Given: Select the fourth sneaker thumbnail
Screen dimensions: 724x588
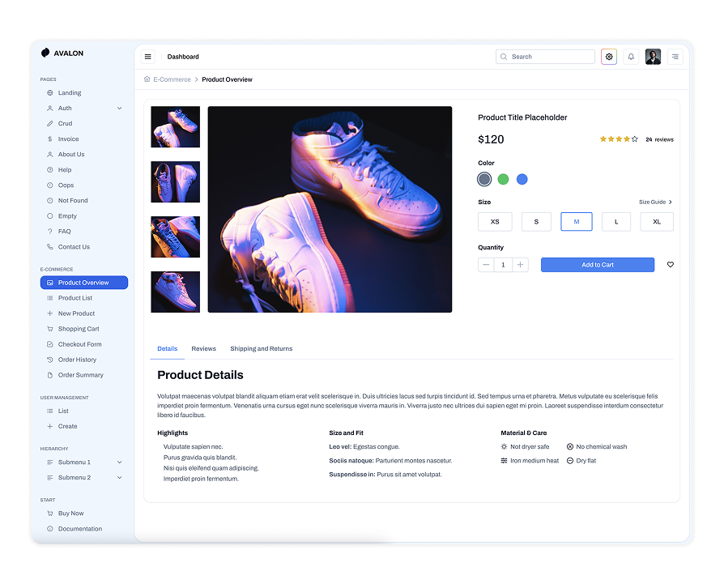Looking at the screenshot, I should coord(176,292).
